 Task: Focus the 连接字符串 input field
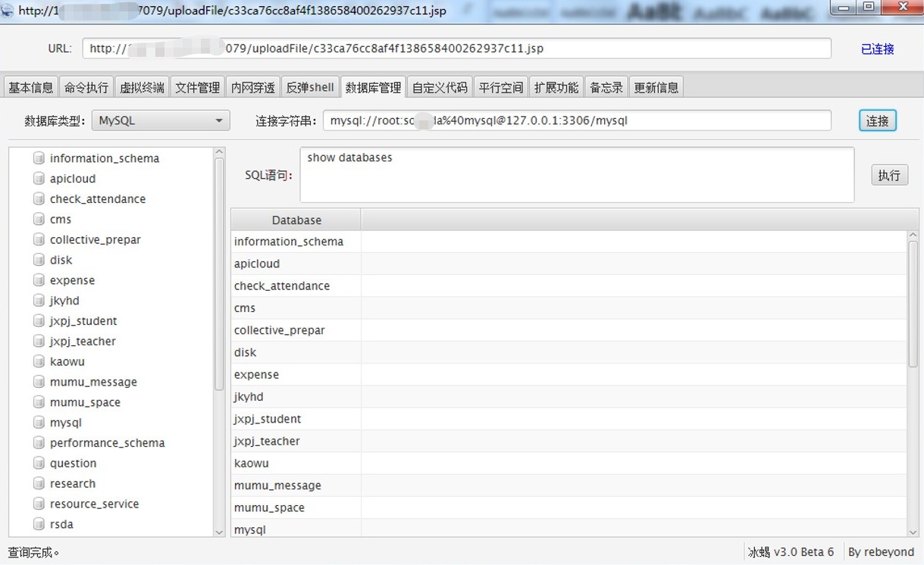tap(576, 120)
